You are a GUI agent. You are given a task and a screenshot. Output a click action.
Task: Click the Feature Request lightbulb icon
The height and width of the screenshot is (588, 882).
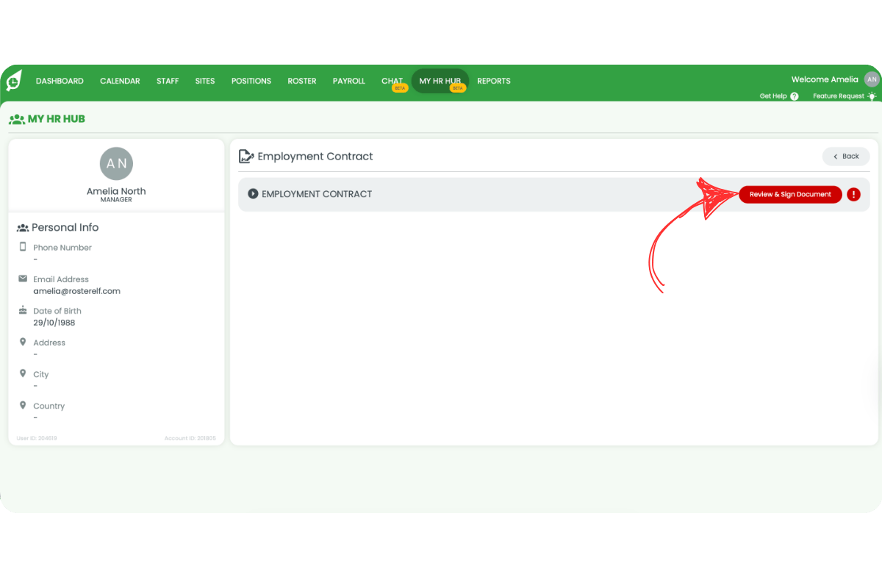873,96
